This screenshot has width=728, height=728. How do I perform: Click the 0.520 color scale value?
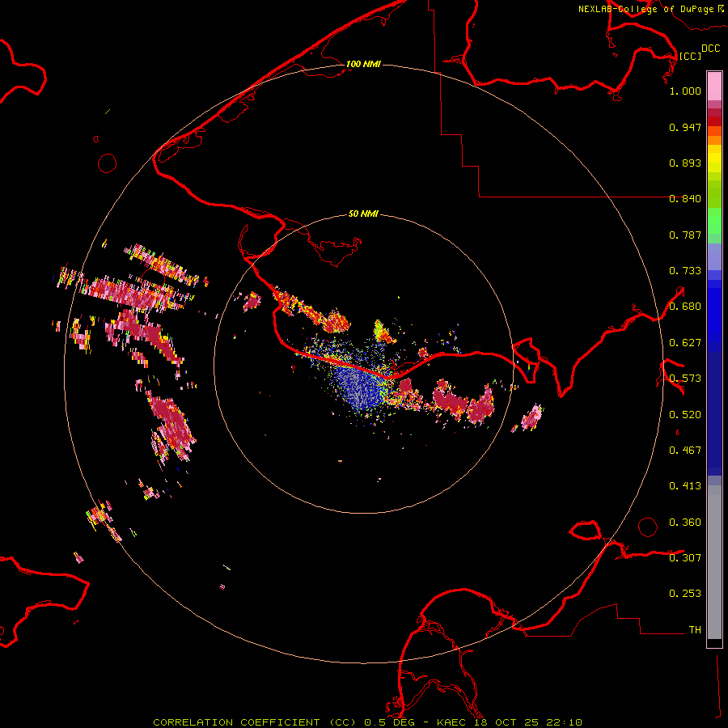685,415
